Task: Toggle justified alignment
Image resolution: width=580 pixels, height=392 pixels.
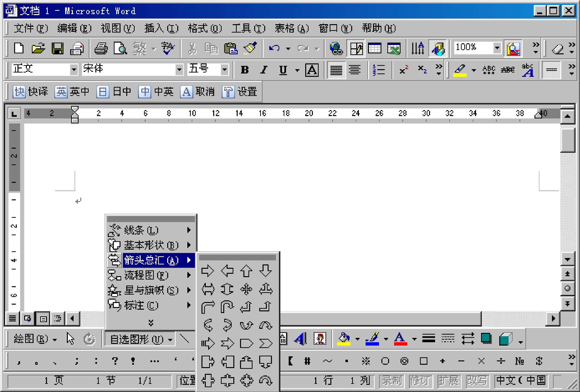Action: click(336, 70)
